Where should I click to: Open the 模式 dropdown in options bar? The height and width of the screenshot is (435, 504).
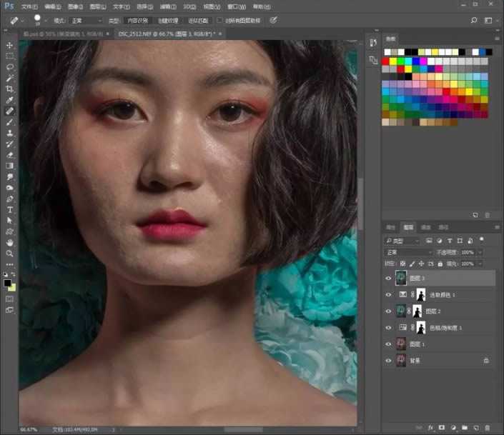click(87, 21)
